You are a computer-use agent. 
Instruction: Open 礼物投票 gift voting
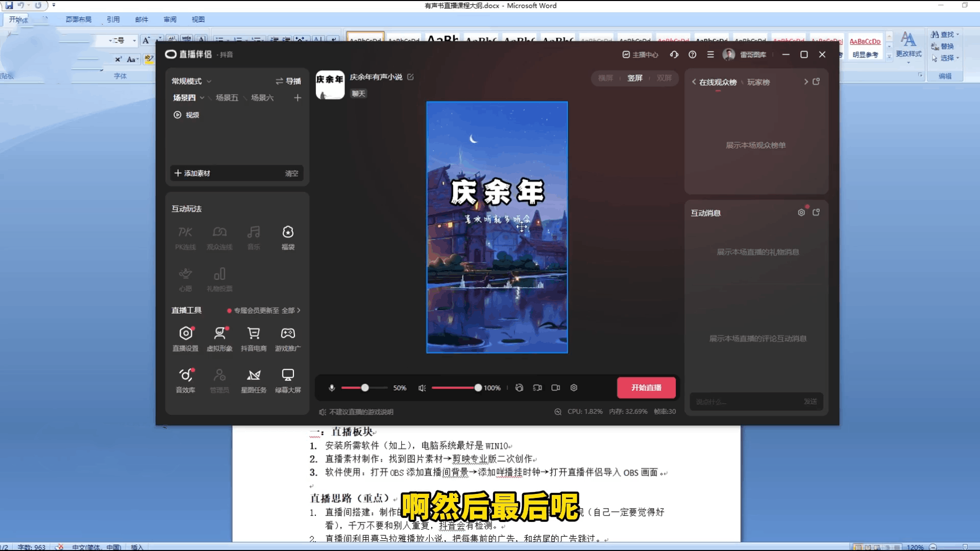coord(219,280)
